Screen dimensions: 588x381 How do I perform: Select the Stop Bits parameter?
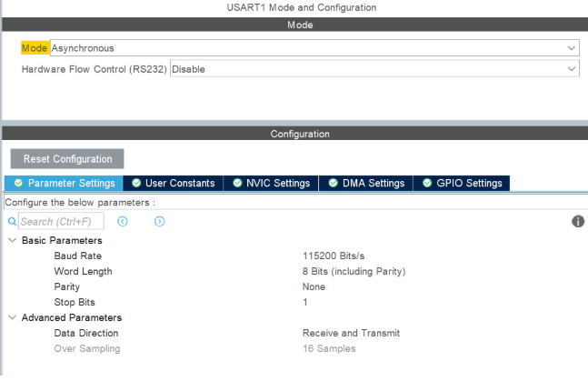[75, 302]
